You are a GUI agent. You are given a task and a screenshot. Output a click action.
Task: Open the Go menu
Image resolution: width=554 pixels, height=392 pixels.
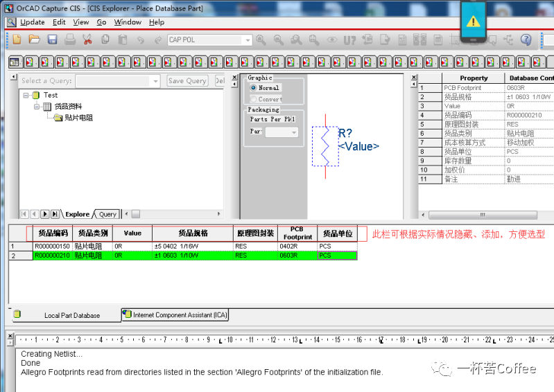point(101,22)
